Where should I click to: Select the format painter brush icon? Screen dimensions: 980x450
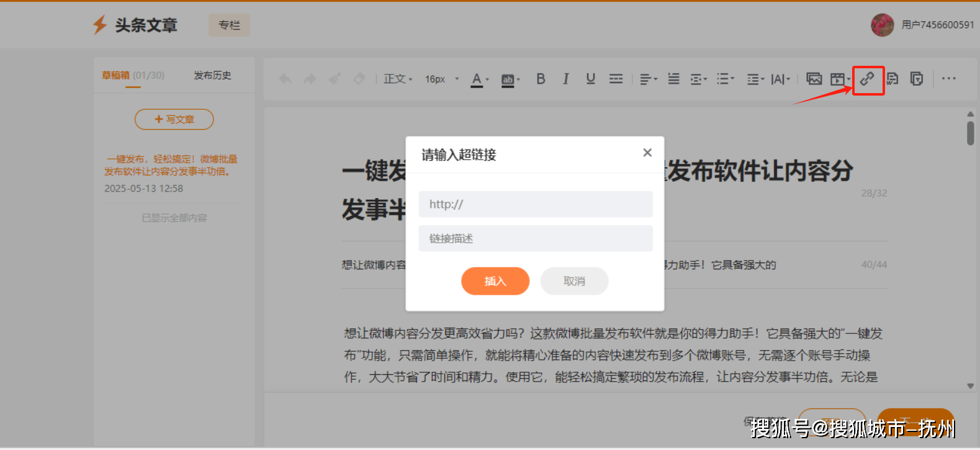pyautogui.click(x=335, y=79)
